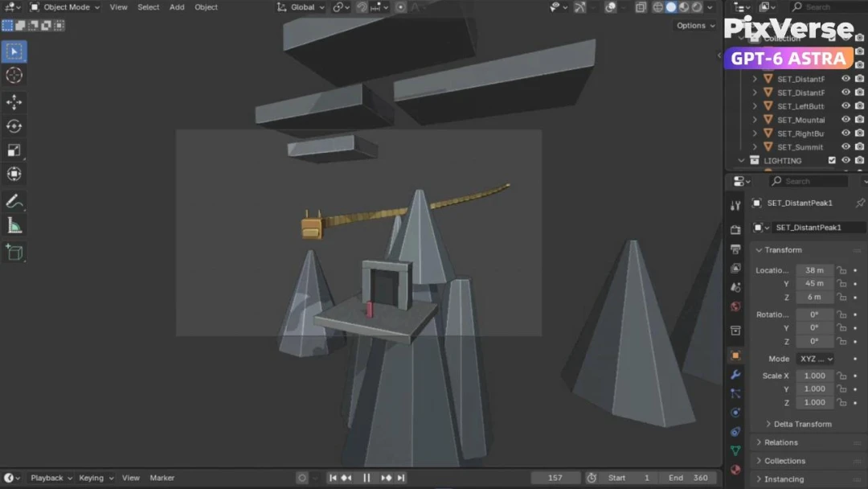
Task: Click the End frame 360 field
Action: (x=687, y=478)
